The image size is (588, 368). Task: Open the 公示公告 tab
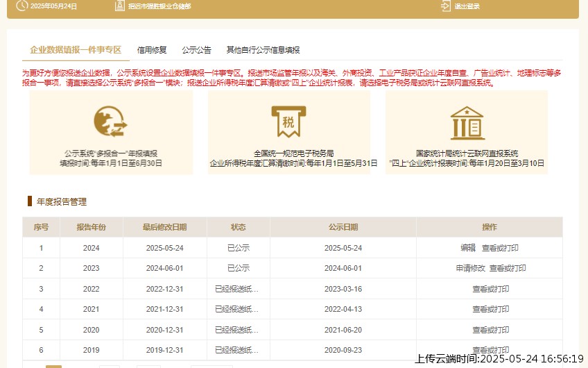click(x=196, y=50)
